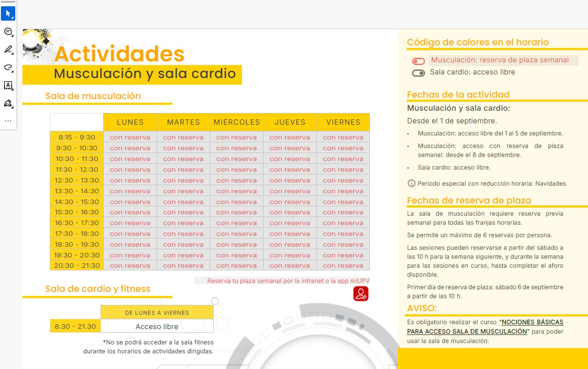The height and width of the screenshot is (369, 588).
Task: Select the 'Sala de cardio y fitness' heading
Action: coord(98,289)
